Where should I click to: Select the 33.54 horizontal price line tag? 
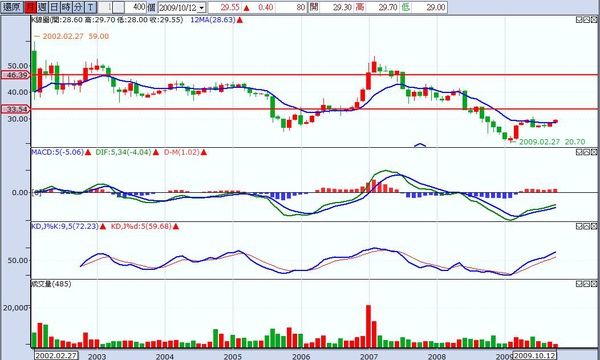click(16, 109)
